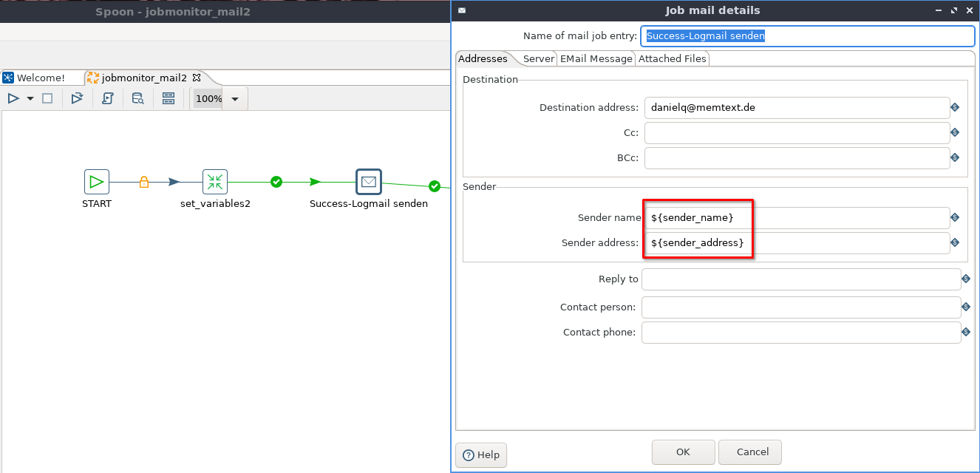Click variable icon beside Sender address field
The height and width of the screenshot is (473, 980).
pyautogui.click(x=955, y=243)
